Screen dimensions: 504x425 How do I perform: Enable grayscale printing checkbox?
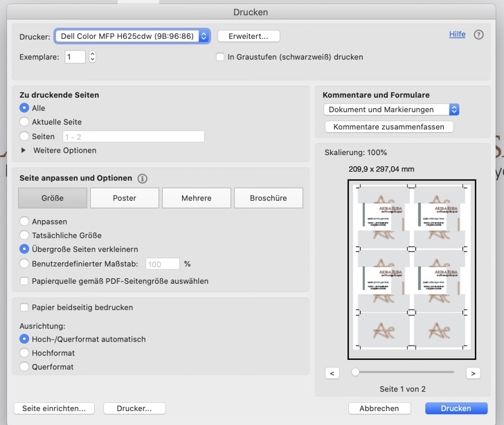[221, 57]
